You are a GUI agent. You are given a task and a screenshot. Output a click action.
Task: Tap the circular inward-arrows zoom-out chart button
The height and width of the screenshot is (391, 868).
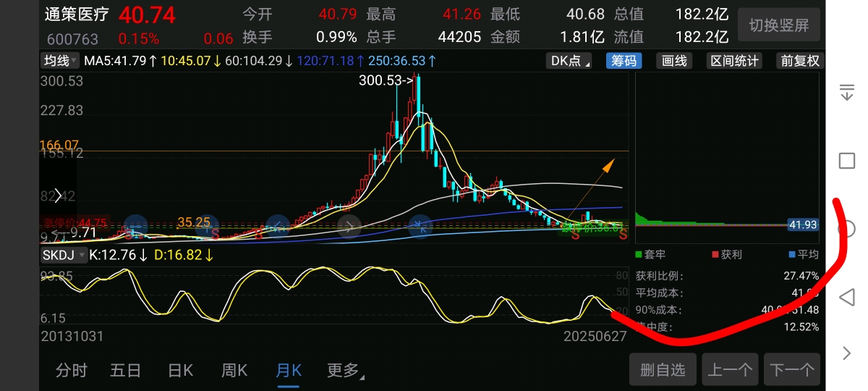point(420,227)
